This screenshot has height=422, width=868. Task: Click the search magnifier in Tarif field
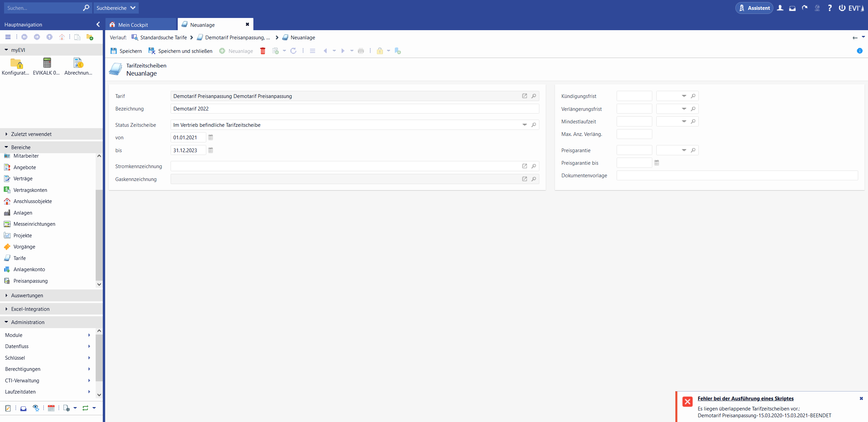534,96
